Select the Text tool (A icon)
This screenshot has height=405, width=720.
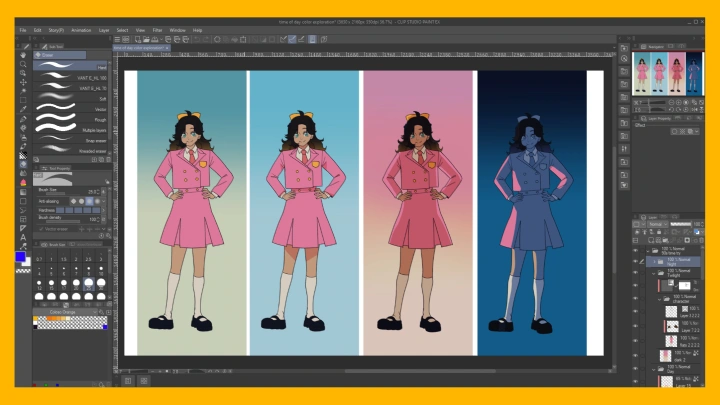pos(23,237)
